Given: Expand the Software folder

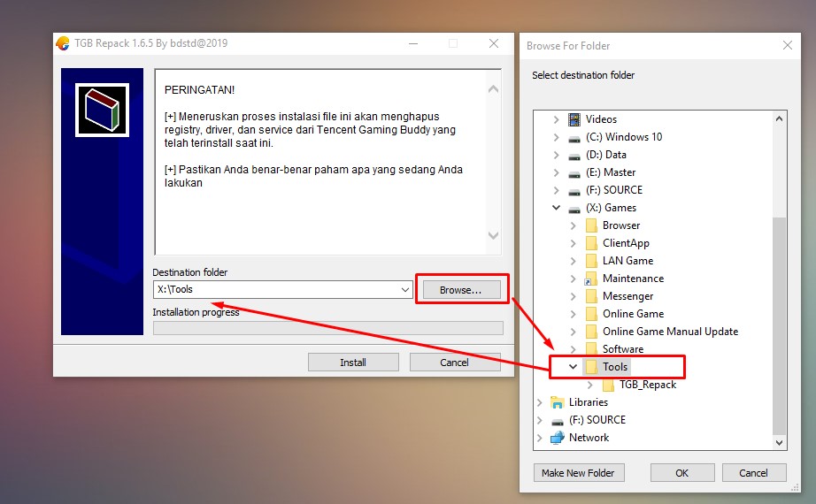Looking at the screenshot, I should coord(573,349).
